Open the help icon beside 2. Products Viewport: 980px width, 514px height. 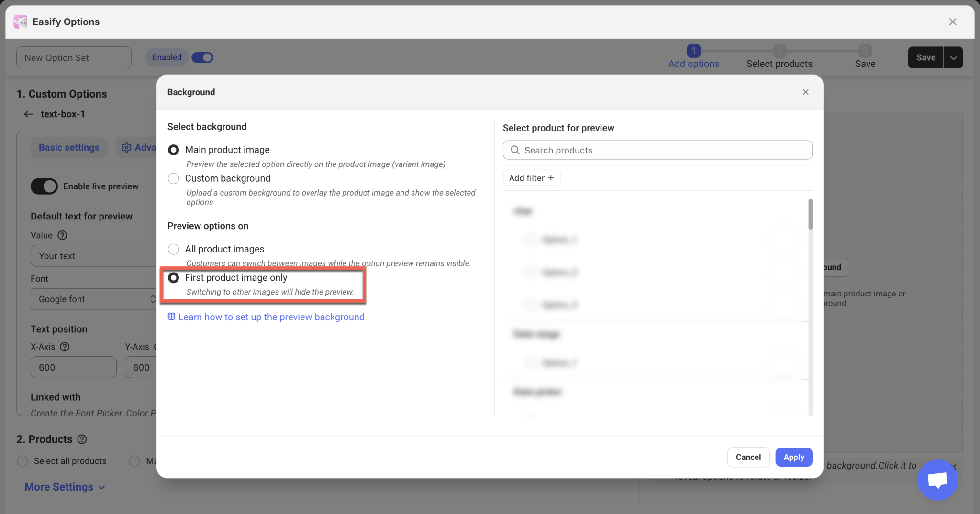point(82,439)
